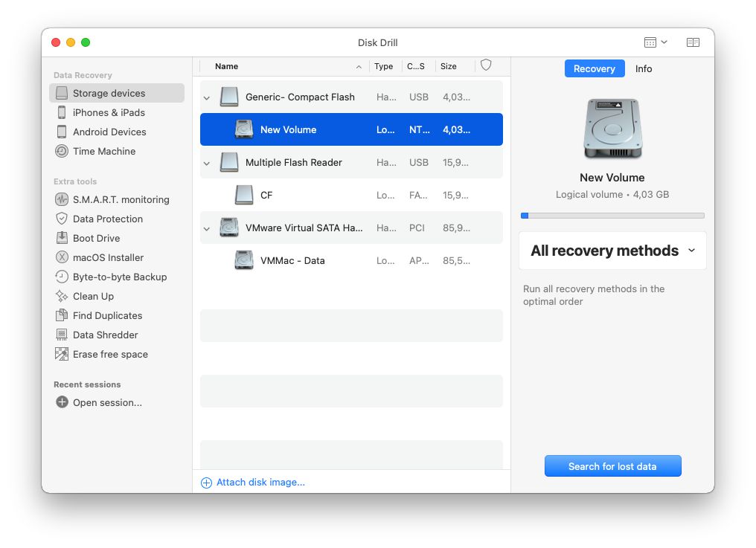This screenshot has height=548, width=756.
Task: Open iPhones & iPads section
Action: [109, 112]
